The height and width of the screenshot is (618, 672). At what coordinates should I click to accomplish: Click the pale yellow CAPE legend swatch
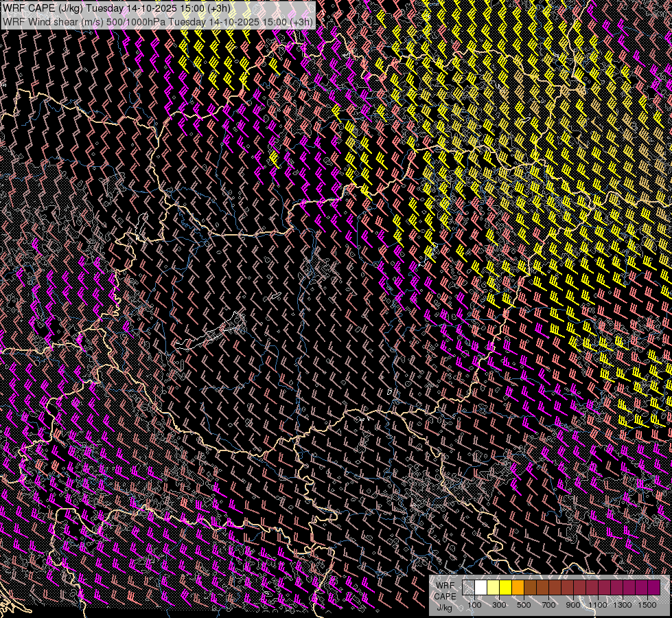pyautogui.click(x=494, y=588)
